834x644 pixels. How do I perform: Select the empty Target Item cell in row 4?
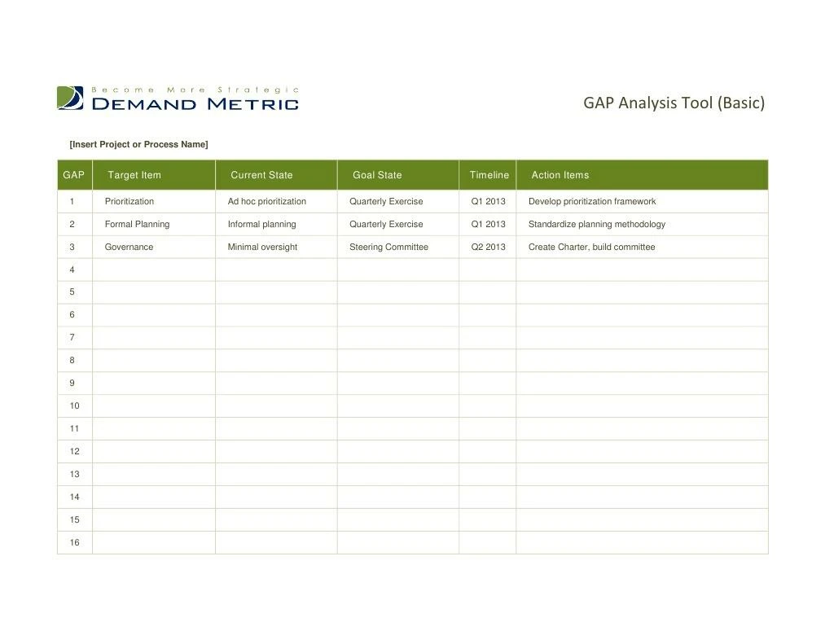pos(153,269)
